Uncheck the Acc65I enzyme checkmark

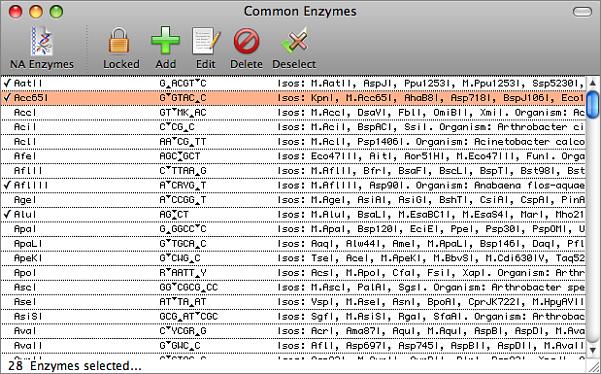click(7, 97)
